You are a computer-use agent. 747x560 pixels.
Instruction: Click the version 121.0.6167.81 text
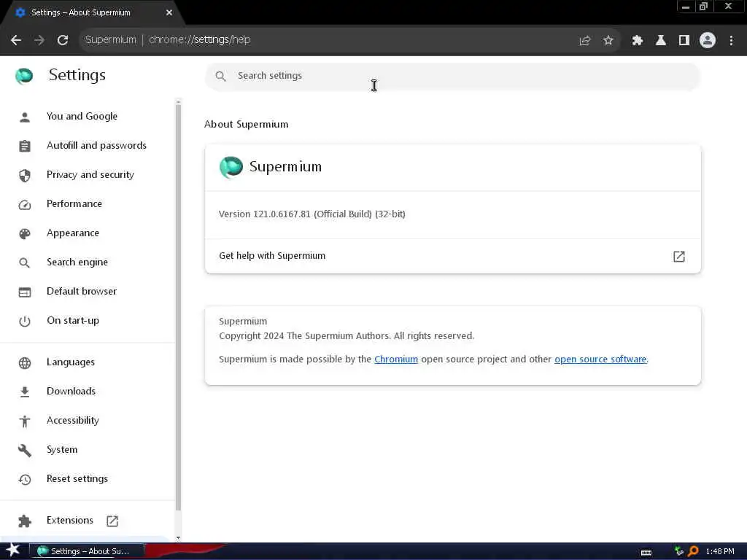pos(312,214)
